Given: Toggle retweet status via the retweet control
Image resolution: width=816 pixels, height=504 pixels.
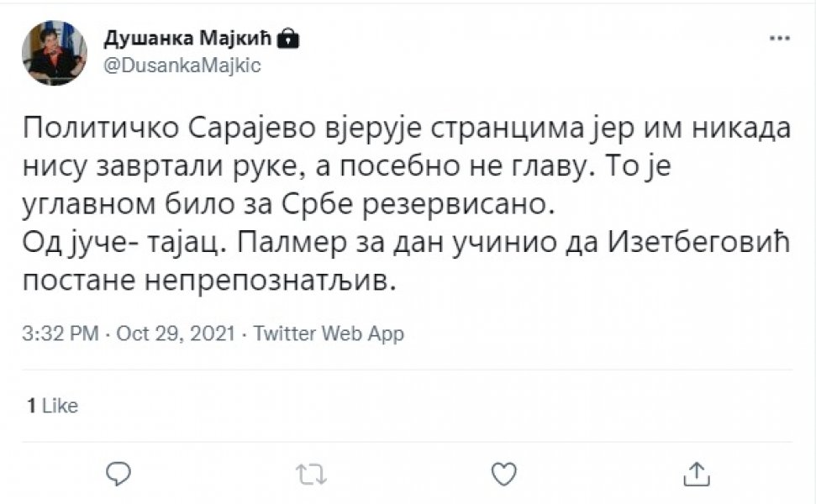Looking at the screenshot, I should coord(312,473).
